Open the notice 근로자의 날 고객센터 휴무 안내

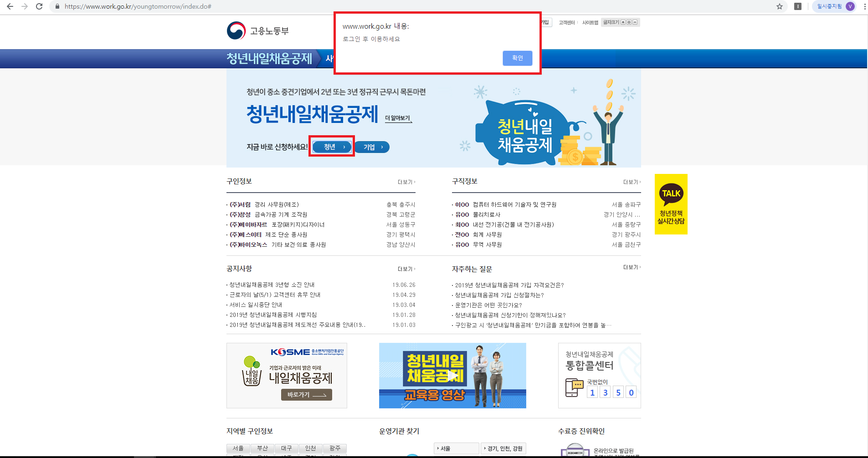(275, 295)
